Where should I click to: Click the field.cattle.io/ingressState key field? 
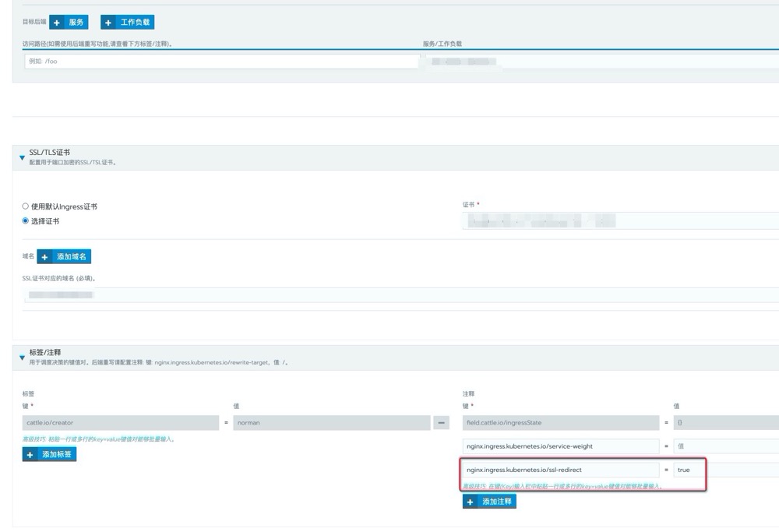coord(560,423)
